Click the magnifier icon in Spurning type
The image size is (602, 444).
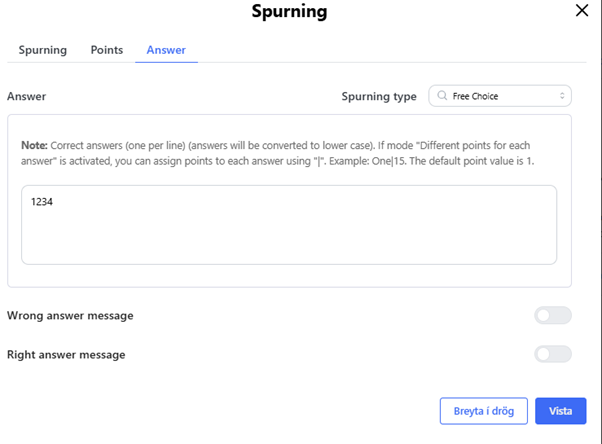tap(442, 96)
